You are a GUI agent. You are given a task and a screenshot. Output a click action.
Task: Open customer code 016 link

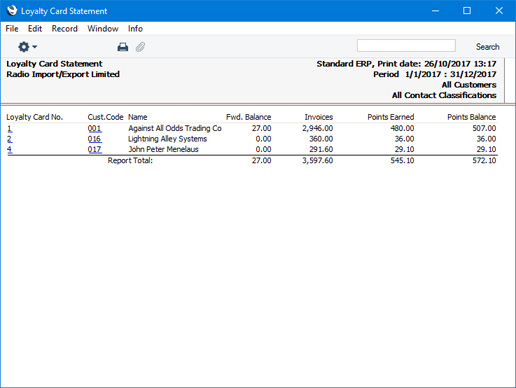tap(95, 139)
